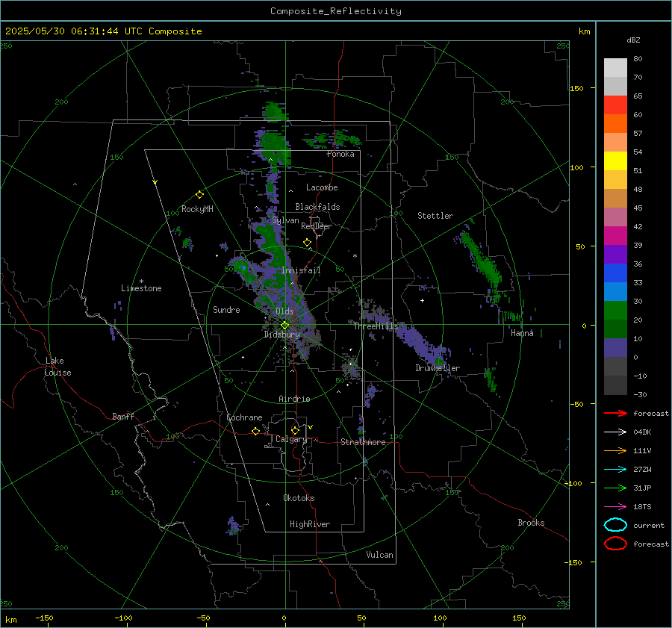672x628 pixels.
Task: Click the cyan current ellipse legend icon
Action: tap(615, 525)
